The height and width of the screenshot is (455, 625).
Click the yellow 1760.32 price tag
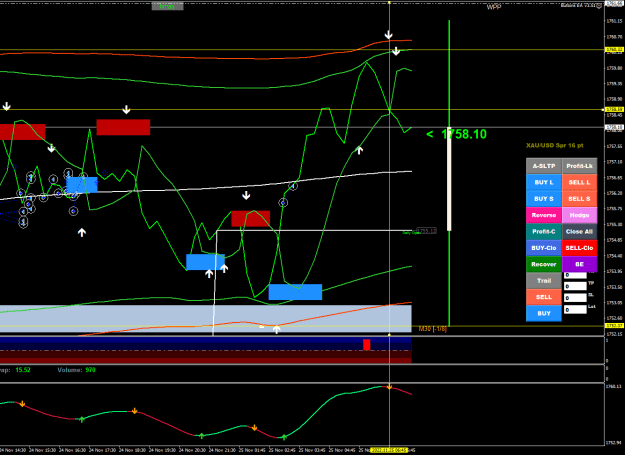(x=615, y=50)
